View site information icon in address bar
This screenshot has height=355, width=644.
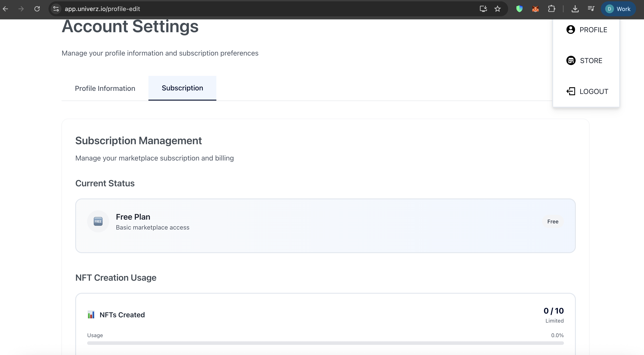(x=56, y=9)
